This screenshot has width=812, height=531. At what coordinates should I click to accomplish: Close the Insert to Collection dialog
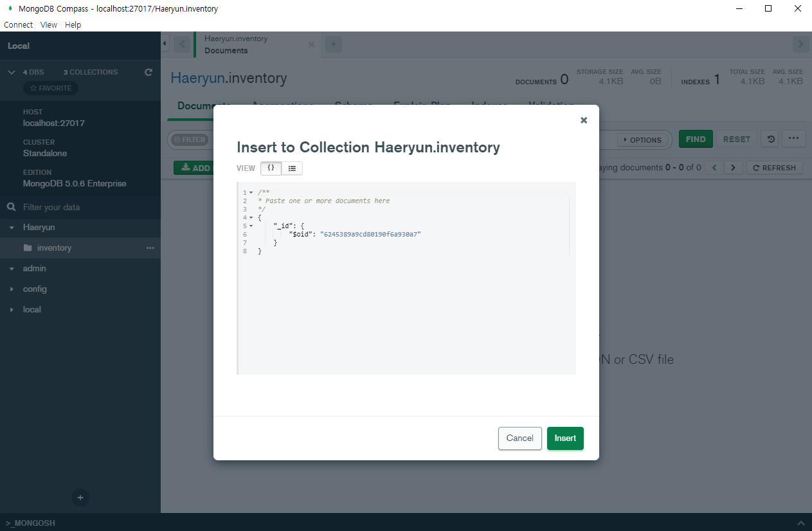coord(584,120)
